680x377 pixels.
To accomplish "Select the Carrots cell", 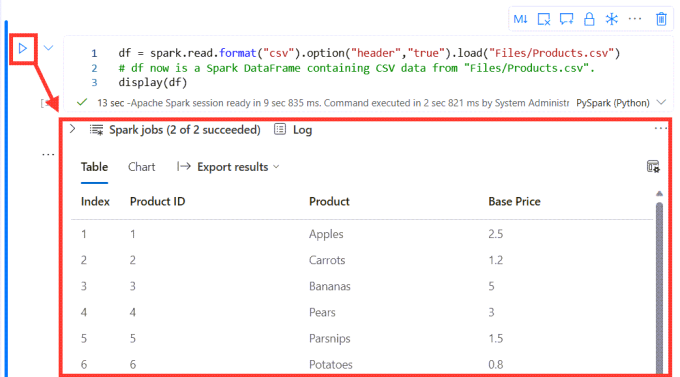I will click(327, 260).
